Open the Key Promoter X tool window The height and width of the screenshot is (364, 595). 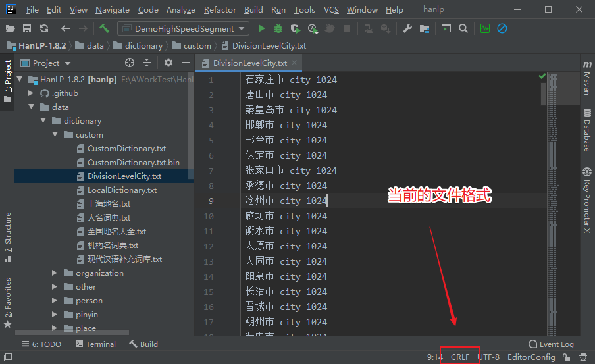tap(587, 200)
